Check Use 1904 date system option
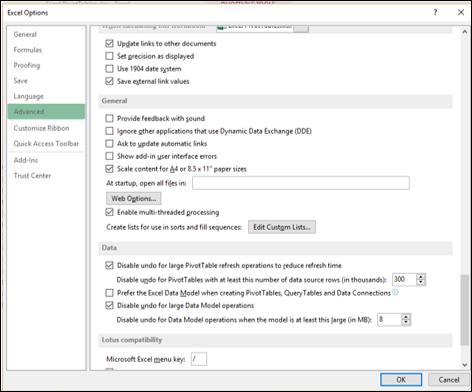 pyautogui.click(x=109, y=69)
